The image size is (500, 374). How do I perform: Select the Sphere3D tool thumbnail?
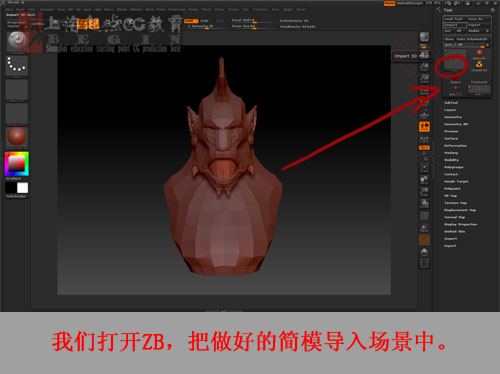tap(479, 54)
